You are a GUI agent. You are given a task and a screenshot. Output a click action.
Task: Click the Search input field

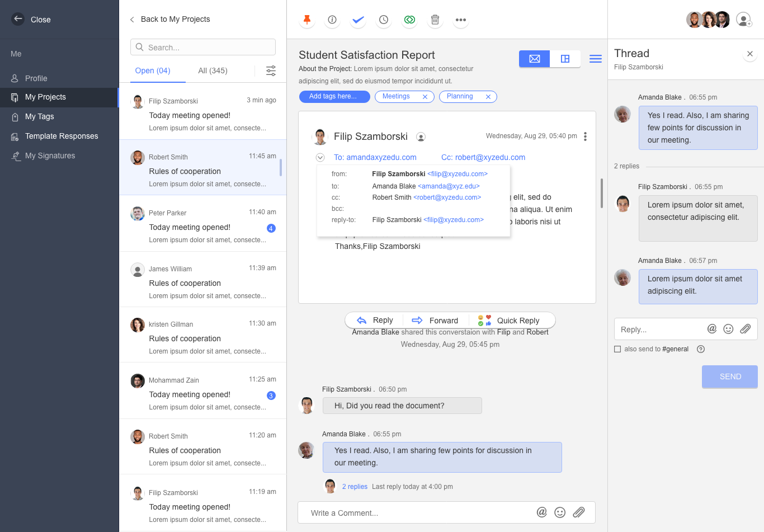203,48
